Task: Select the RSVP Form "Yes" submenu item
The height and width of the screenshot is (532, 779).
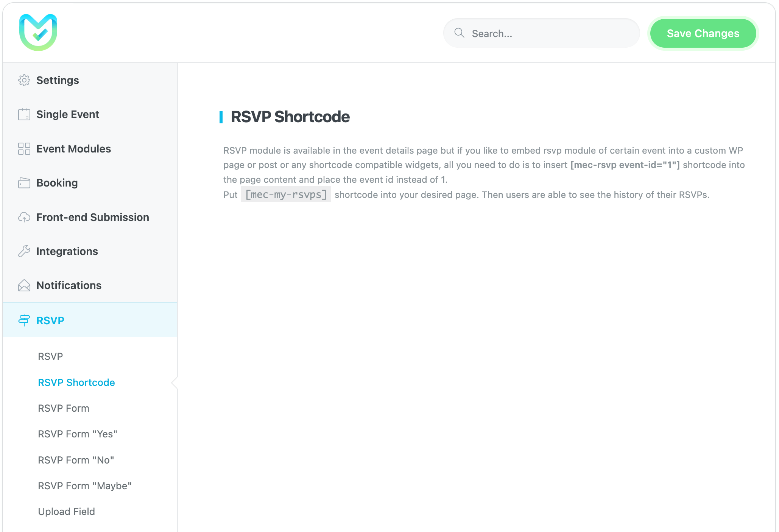Action: click(x=78, y=434)
